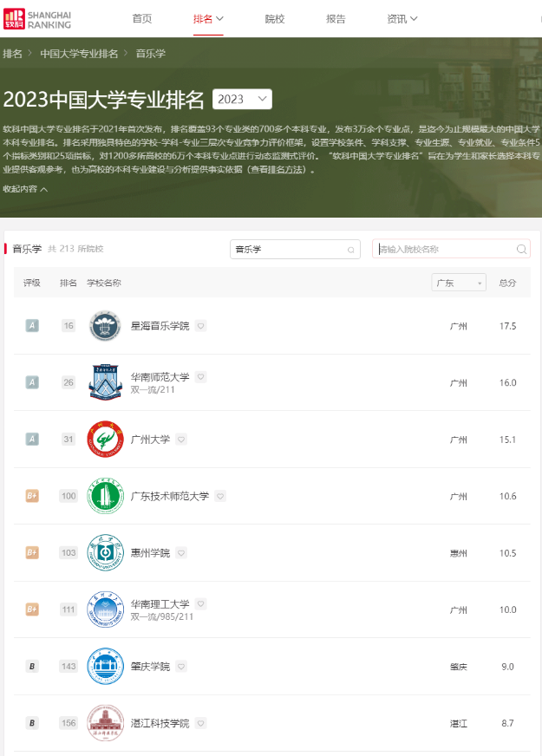Click the 华南师范大学 school emblem

105,382
